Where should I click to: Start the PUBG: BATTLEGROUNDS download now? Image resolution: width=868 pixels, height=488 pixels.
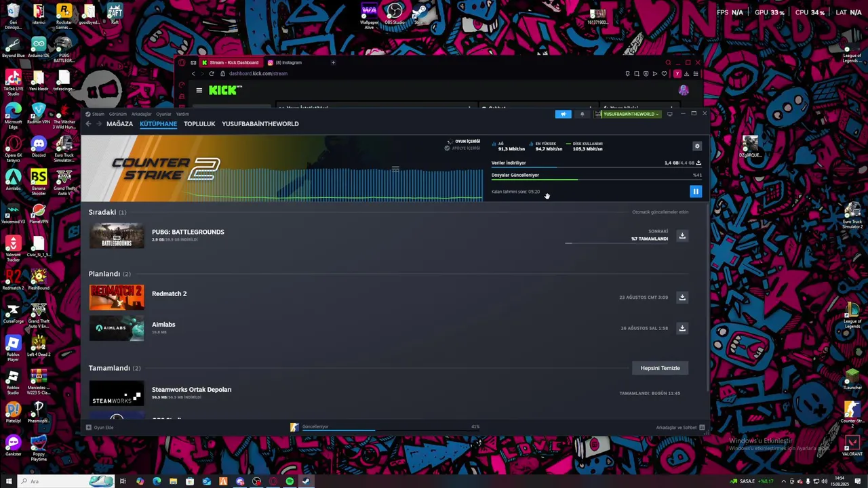pos(682,235)
